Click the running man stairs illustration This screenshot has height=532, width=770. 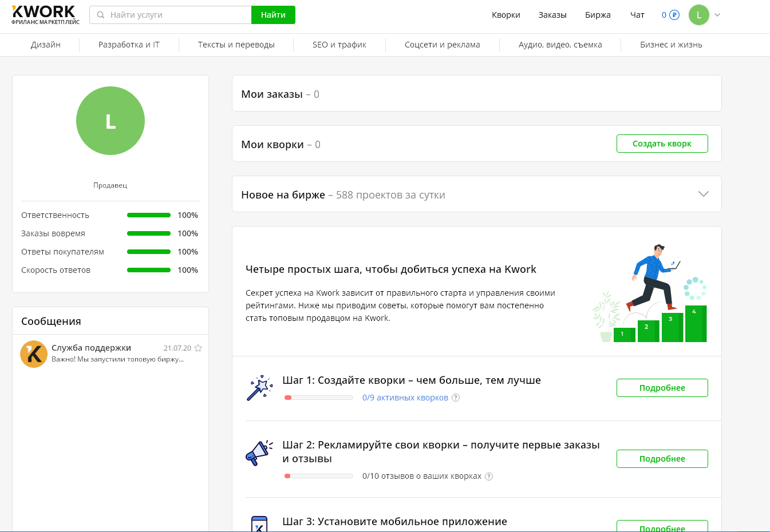click(650, 293)
